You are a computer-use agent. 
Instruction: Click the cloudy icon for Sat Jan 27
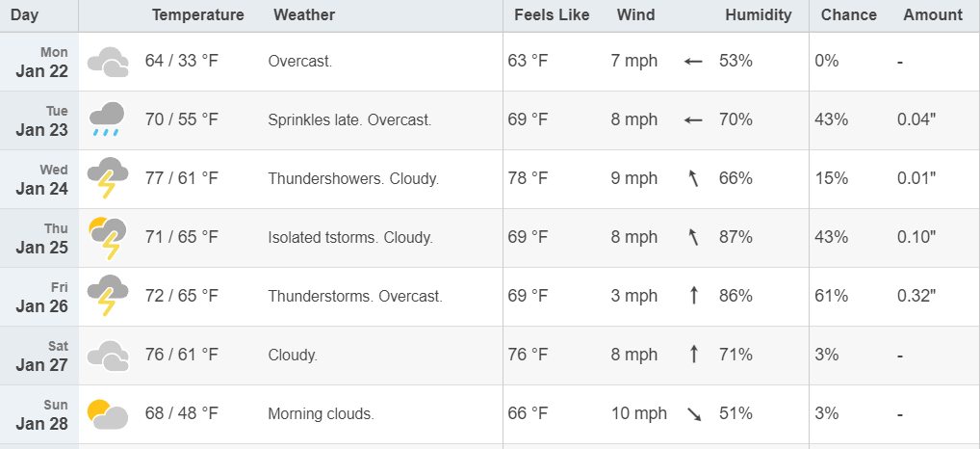click(108, 356)
